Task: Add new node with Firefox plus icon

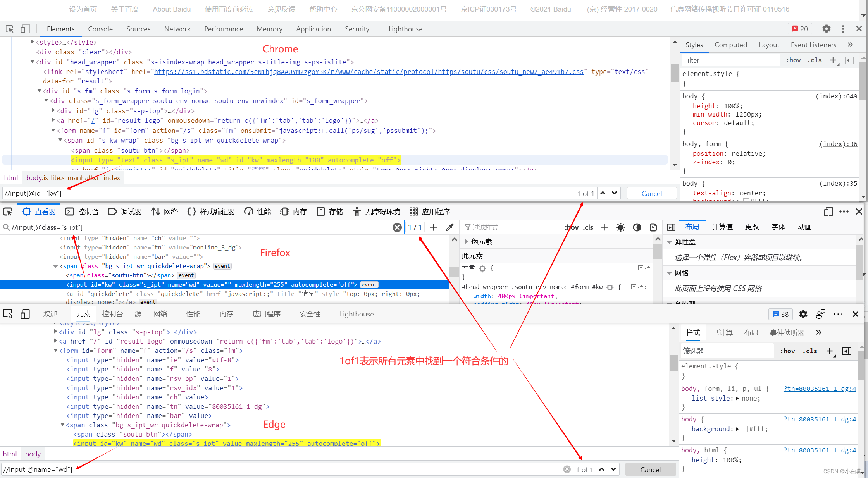Action: (x=433, y=227)
